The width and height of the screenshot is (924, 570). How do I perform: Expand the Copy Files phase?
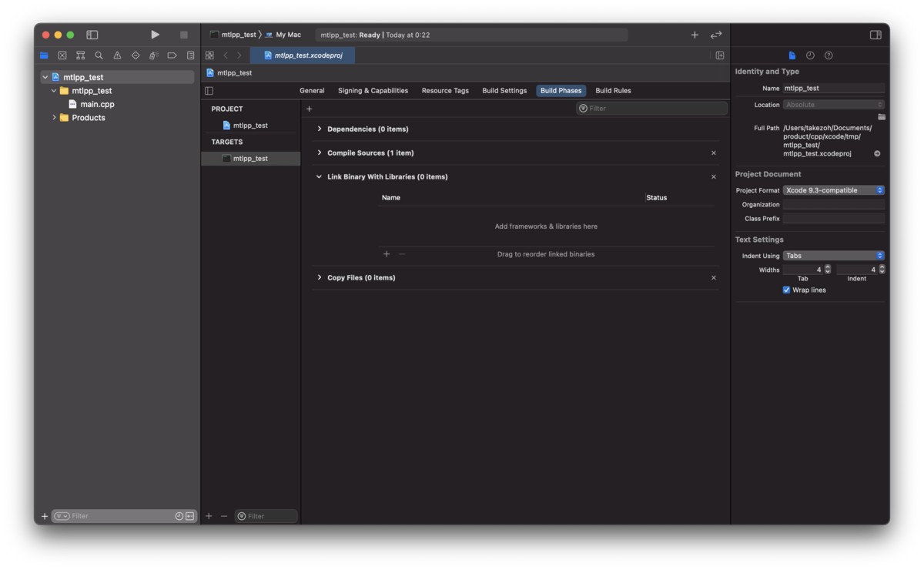[x=320, y=277]
